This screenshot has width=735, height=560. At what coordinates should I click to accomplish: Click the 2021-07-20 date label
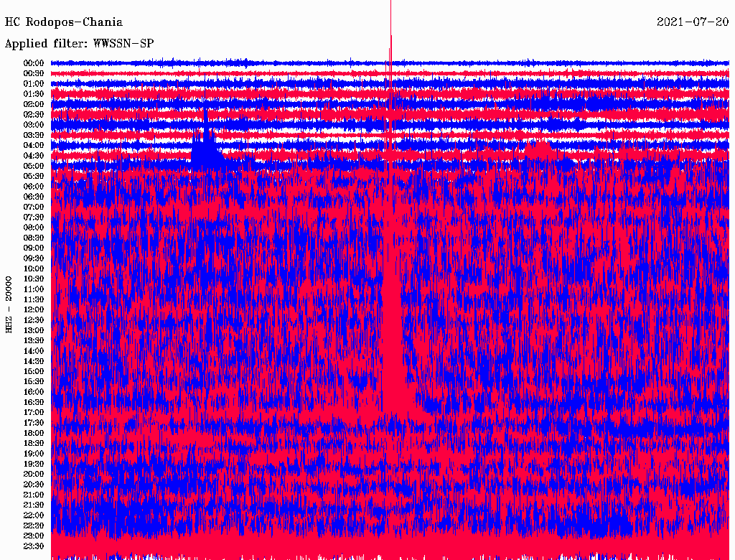692,22
